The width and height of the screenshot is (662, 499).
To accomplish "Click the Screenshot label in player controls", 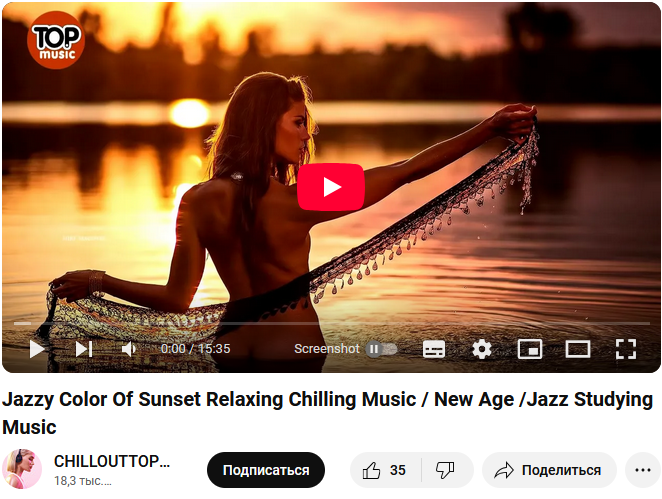I will click(x=326, y=349).
